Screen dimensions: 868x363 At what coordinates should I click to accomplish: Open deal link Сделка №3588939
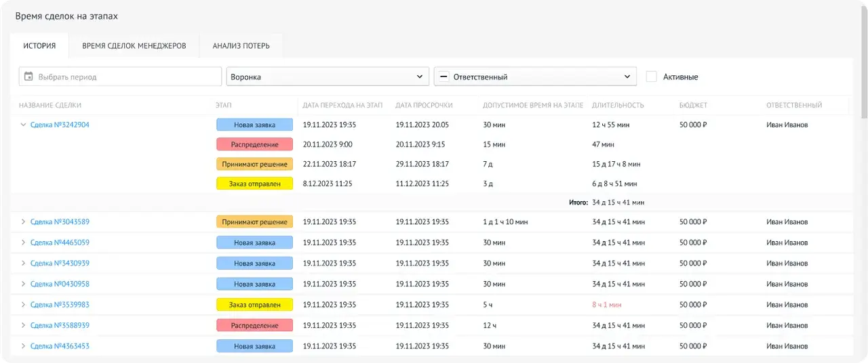pos(60,325)
